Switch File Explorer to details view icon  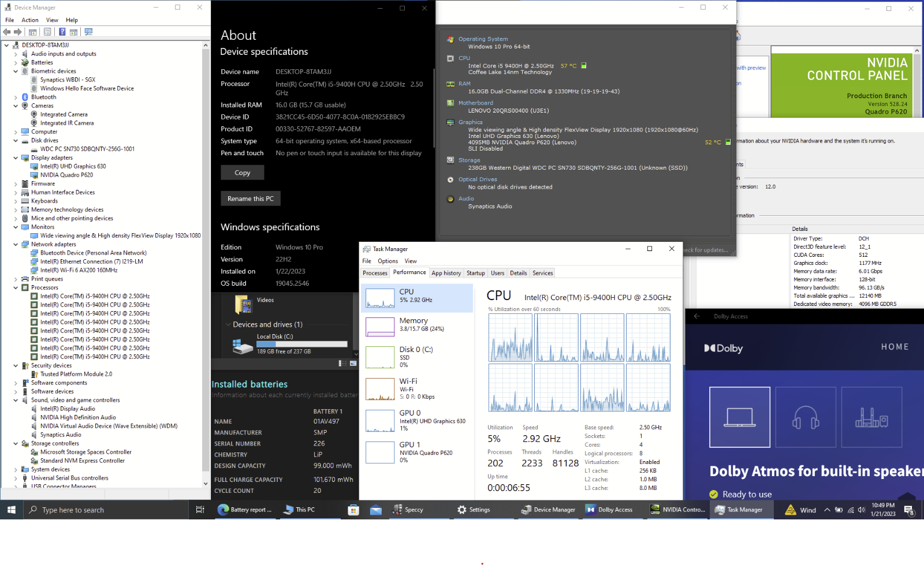click(342, 364)
